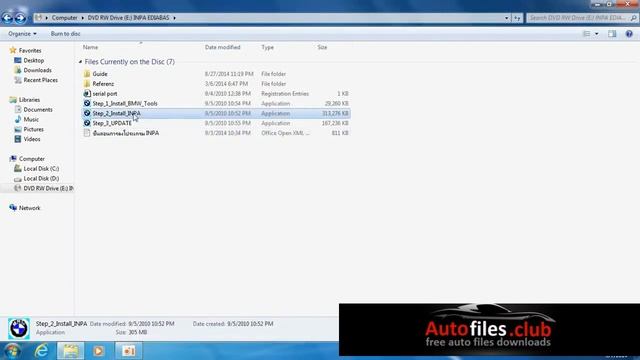Open the Windows Start button
The height and width of the screenshot is (360, 640).
[x=12, y=351]
